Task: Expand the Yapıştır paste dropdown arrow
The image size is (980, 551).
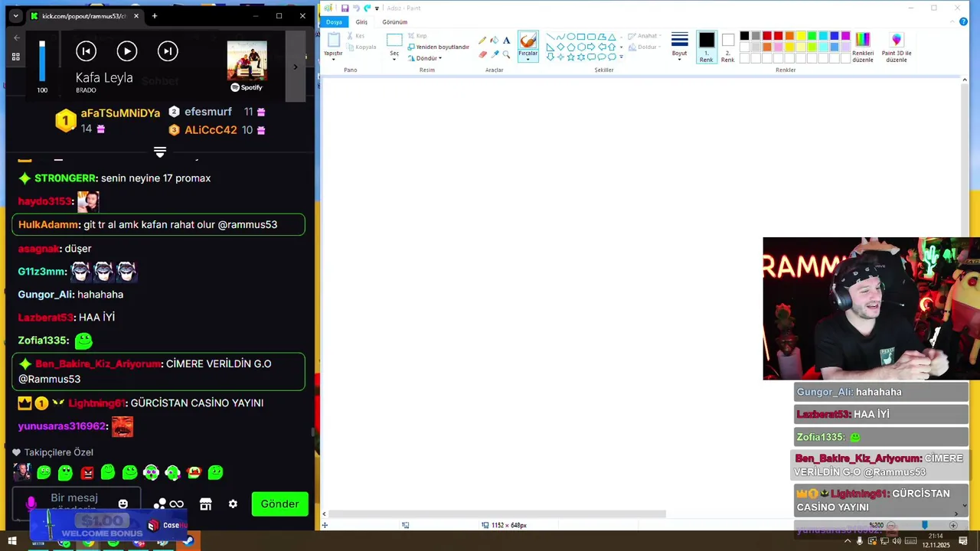Action: pyautogui.click(x=333, y=60)
